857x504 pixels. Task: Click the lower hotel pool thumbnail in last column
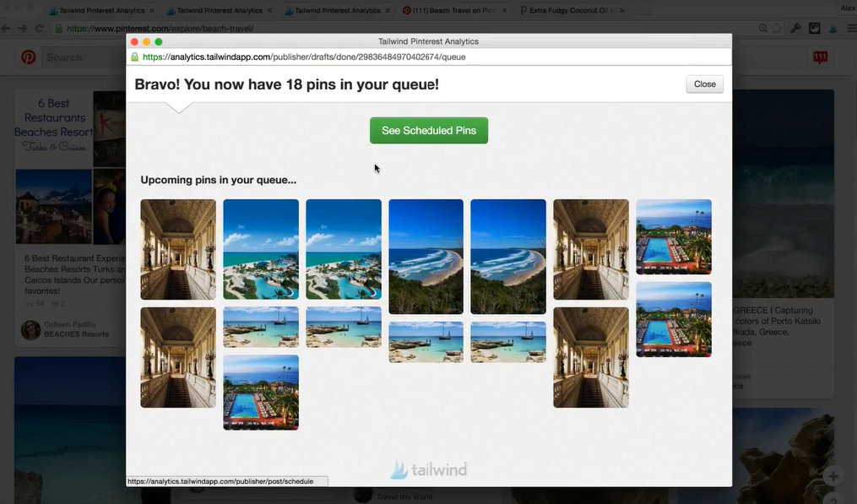(x=674, y=320)
